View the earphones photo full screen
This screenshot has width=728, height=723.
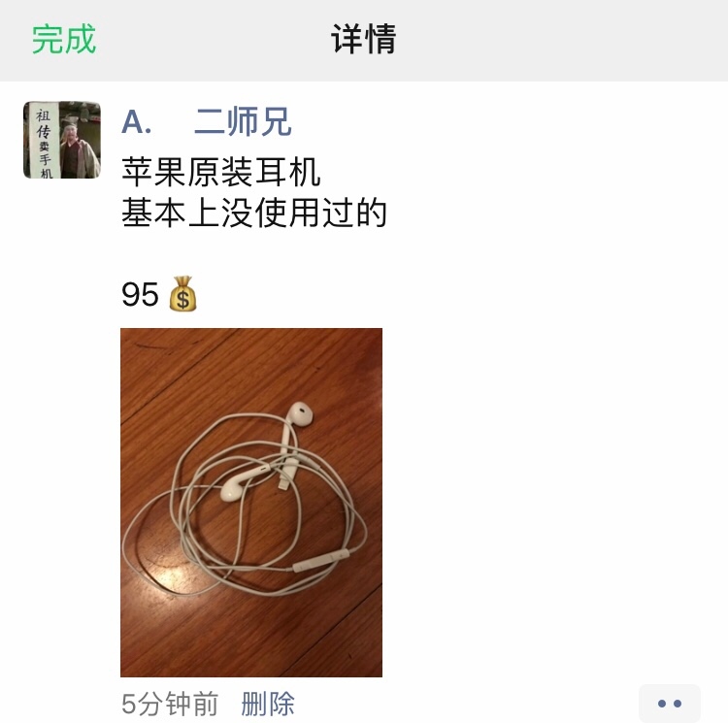click(x=251, y=502)
